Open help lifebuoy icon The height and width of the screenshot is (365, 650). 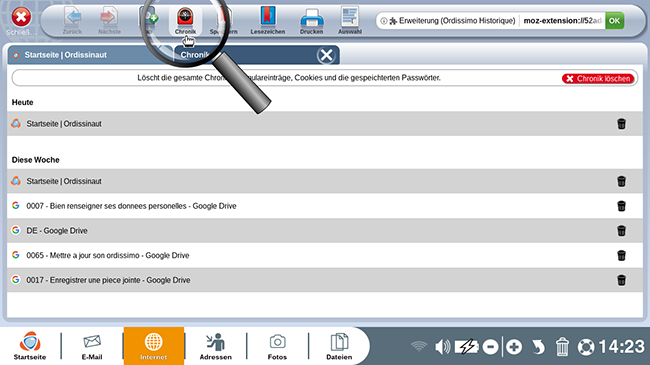click(586, 347)
